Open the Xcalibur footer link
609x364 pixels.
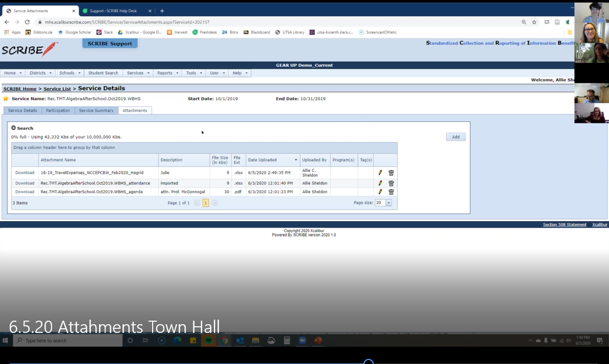pyautogui.click(x=599, y=225)
